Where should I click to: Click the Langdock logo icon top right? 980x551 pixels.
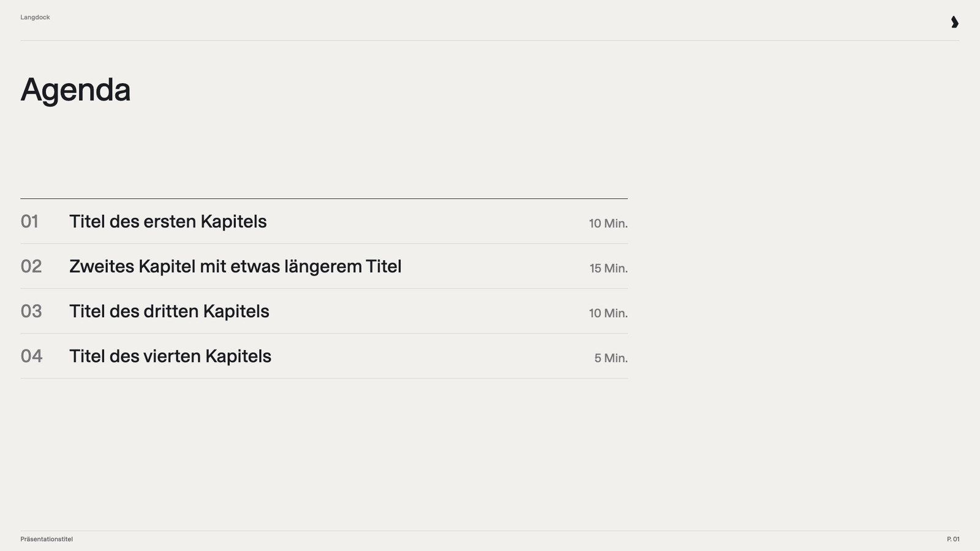pos(954,22)
